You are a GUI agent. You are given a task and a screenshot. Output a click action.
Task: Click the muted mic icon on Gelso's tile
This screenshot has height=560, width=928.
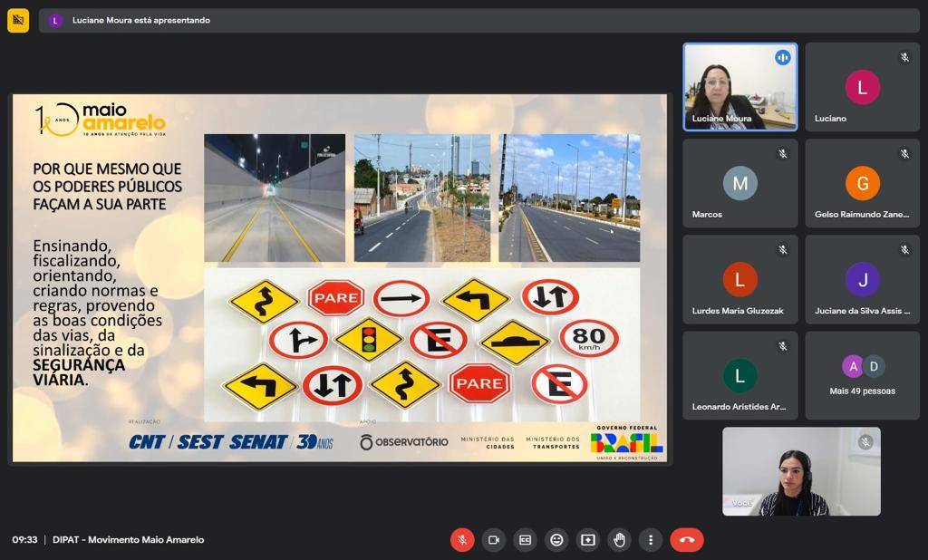pos(904,154)
